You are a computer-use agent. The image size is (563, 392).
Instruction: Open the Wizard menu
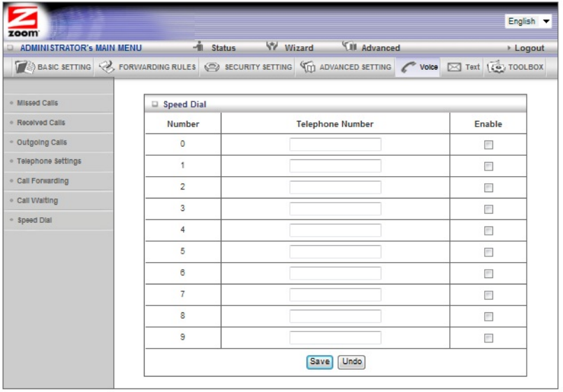pyautogui.click(x=299, y=48)
